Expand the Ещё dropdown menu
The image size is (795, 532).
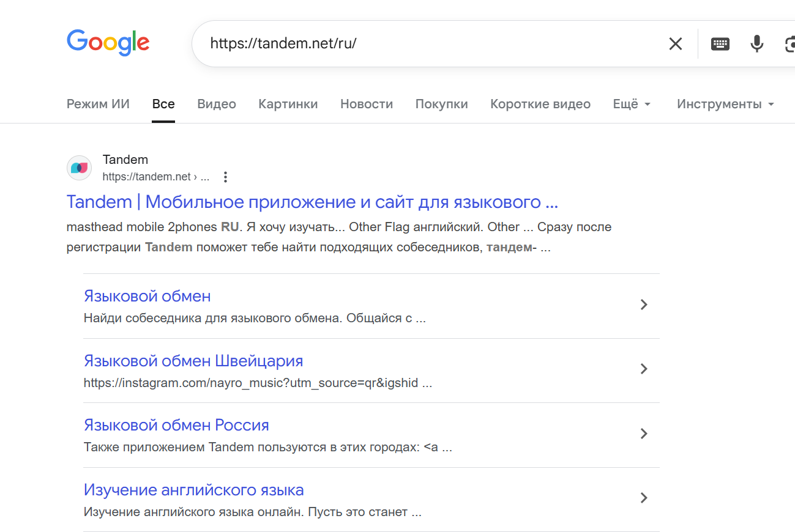(x=632, y=104)
